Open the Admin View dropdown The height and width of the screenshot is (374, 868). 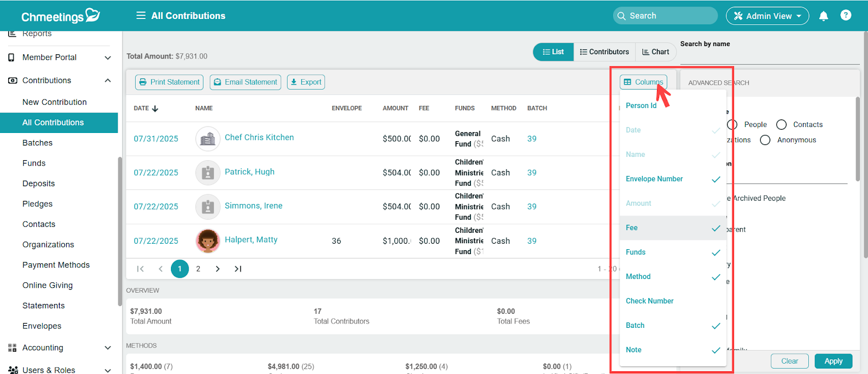(767, 16)
